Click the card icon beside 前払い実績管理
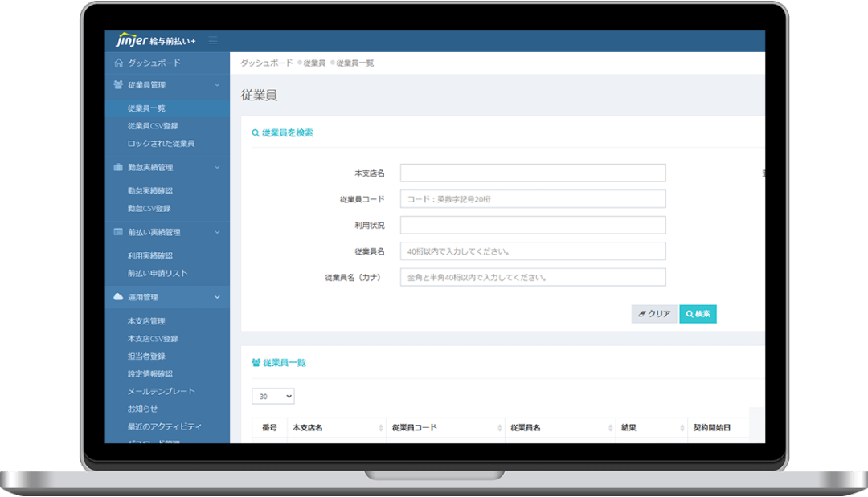The height and width of the screenshot is (497, 868). coord(119,232)
